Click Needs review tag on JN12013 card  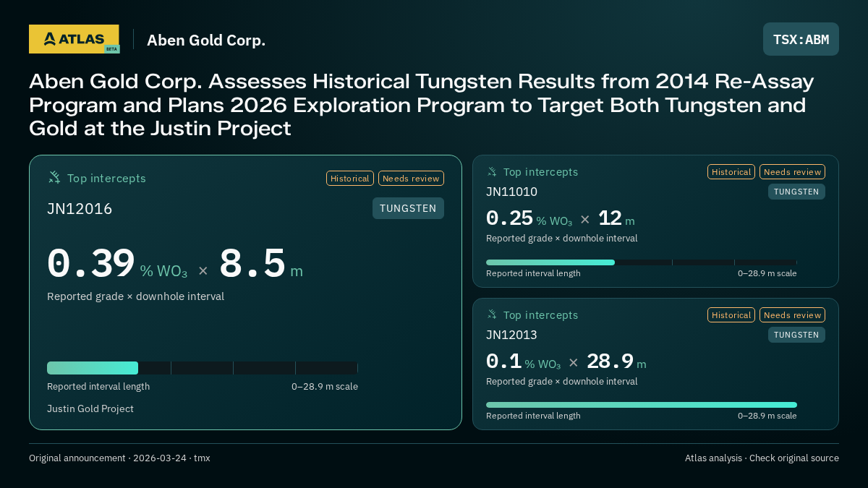click(x=792, y=315)
